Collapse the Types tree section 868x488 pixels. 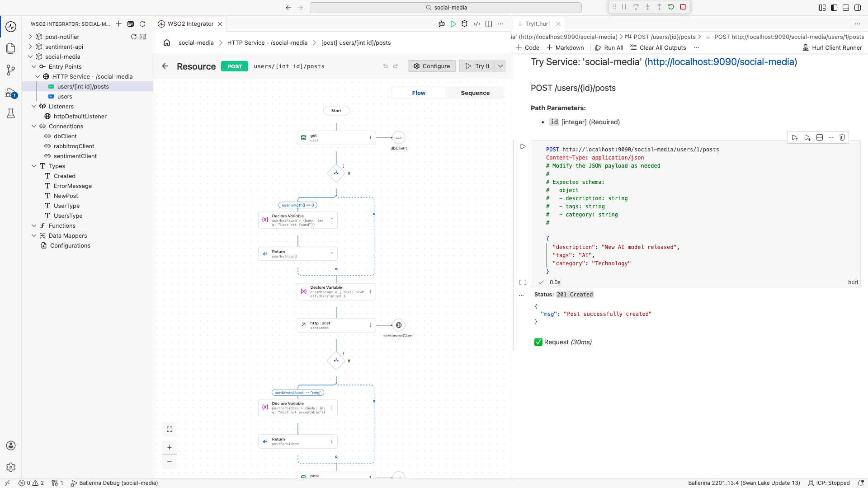(x=34, y=166)
